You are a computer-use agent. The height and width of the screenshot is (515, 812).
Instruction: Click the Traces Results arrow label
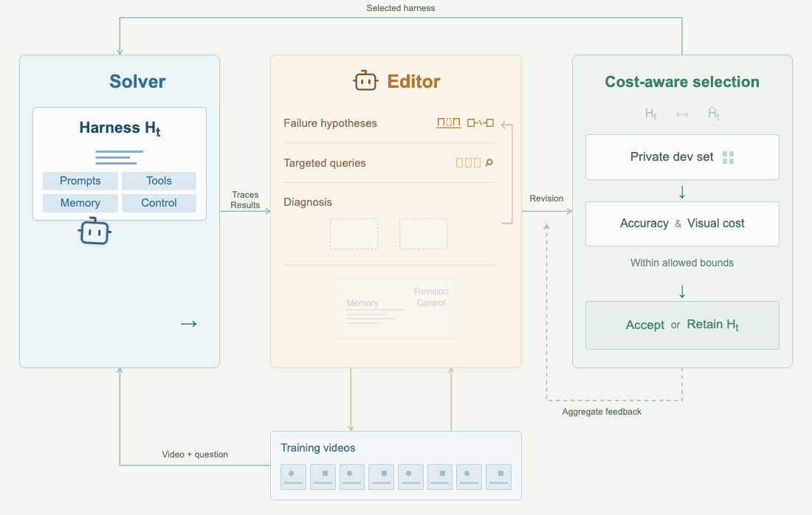point(245,200)
